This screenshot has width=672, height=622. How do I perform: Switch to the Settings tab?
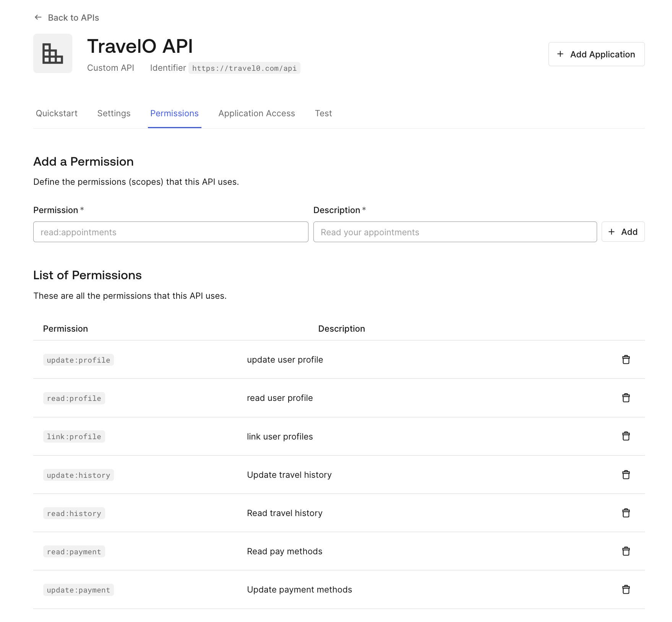tap(114, 113)
